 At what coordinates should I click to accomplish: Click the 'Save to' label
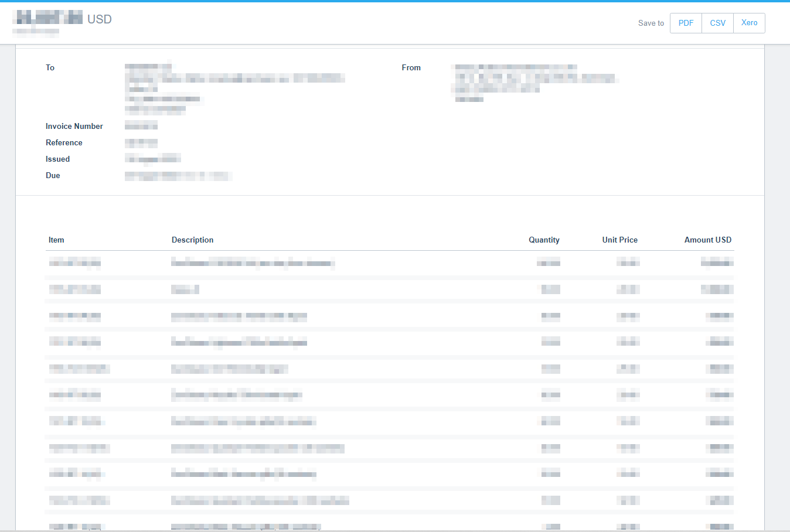coord(651,23)
